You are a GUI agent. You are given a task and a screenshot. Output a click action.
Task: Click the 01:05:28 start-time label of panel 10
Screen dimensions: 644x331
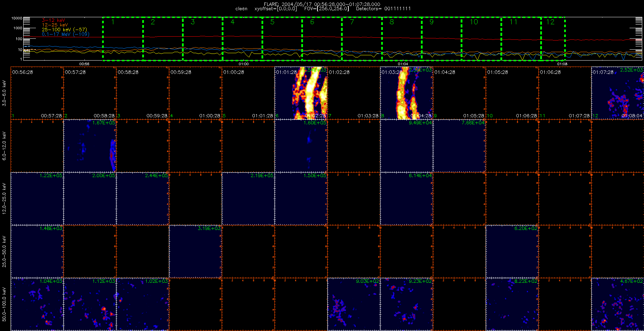tap(498, 72)
